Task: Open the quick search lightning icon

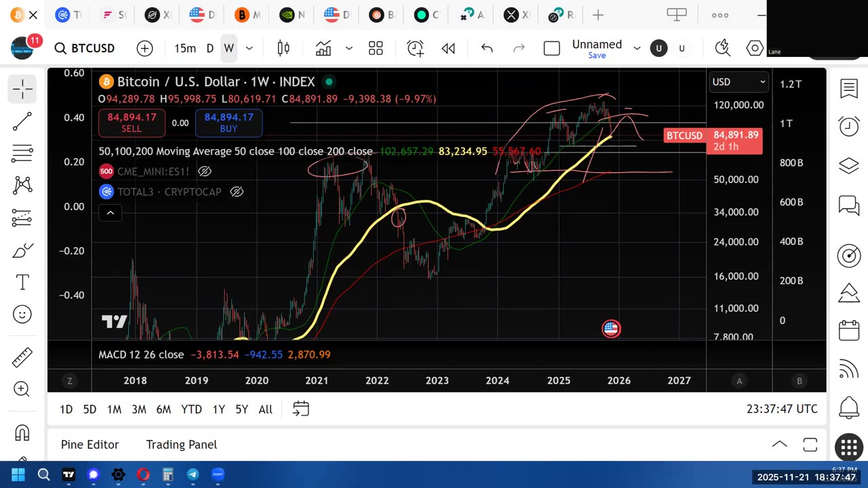Action: pos(722,47)
